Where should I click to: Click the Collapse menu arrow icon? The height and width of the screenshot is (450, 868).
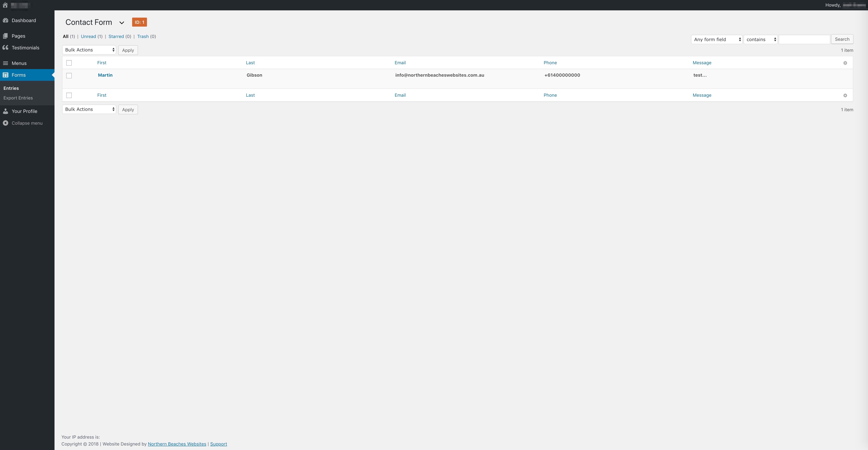pos(5,123)
